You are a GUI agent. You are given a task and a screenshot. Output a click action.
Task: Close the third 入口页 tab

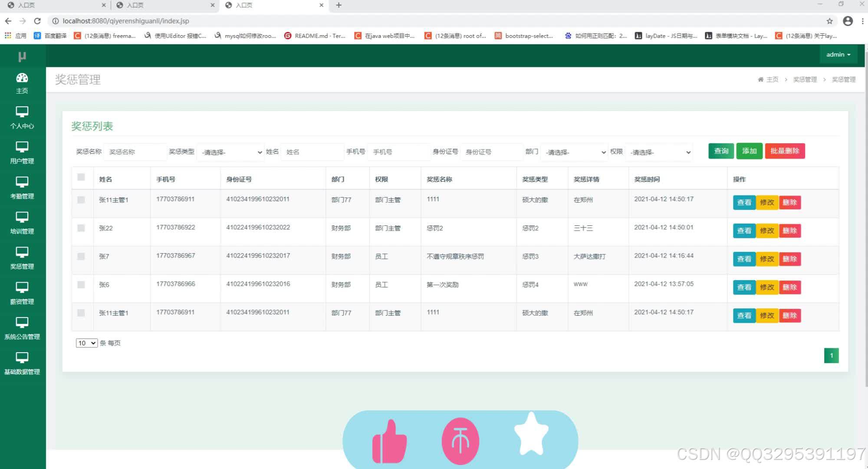click(321, 5)
